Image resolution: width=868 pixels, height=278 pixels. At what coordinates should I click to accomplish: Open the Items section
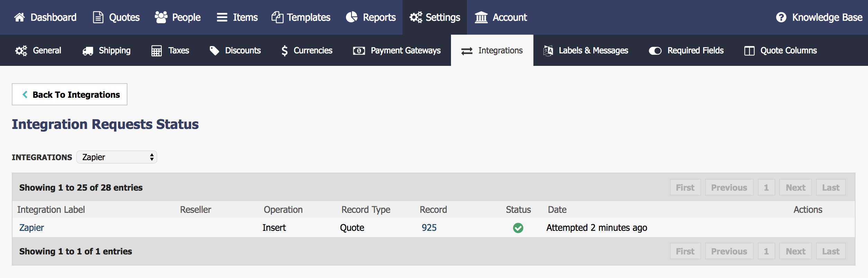tap(237, 17)
